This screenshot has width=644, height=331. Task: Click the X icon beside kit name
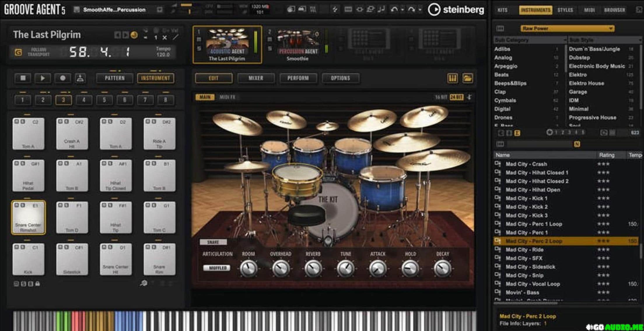pos(165,38)
